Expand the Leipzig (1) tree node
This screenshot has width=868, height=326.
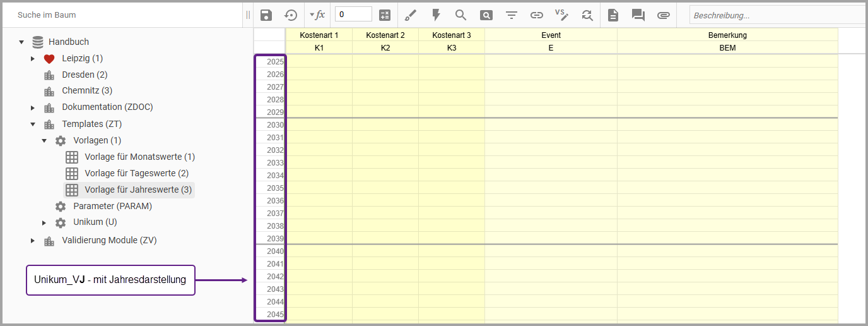pos(33,59)
